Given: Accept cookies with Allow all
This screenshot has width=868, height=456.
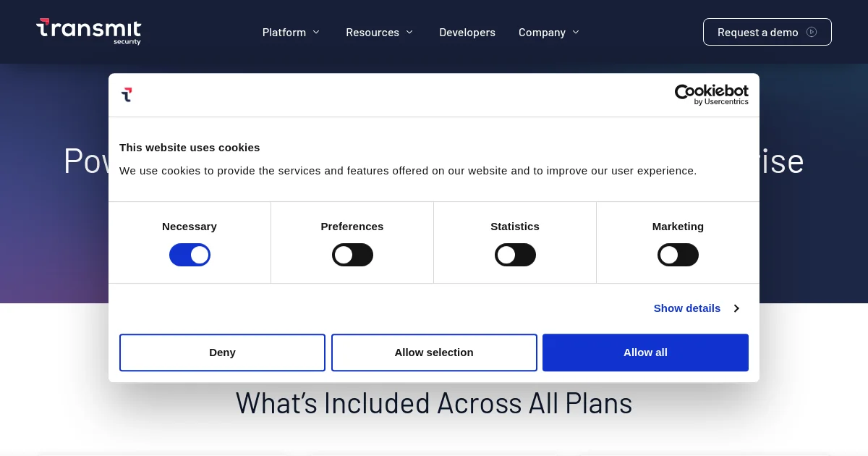Looking at the screenshot, I should click(x=645, y=352).
